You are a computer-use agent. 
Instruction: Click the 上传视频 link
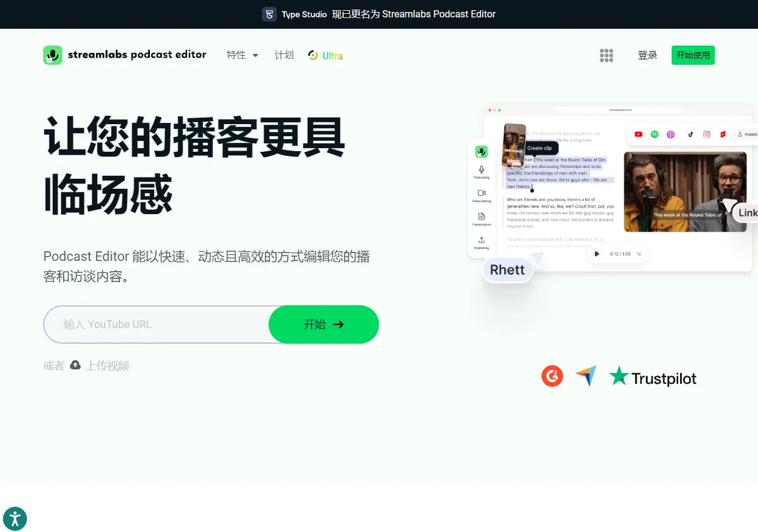107,366
